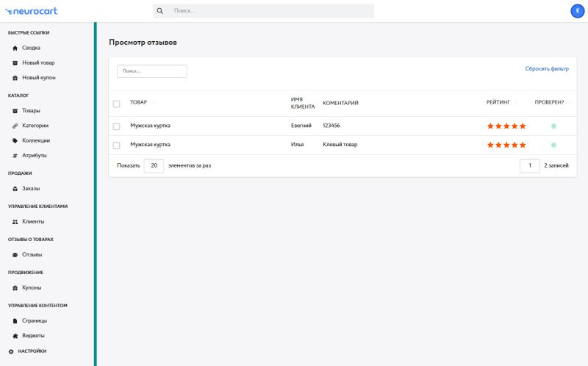Open Заказы in the sidebar menu
The image size is (588, 366).
pyautogui.click(x=31, y=188)
